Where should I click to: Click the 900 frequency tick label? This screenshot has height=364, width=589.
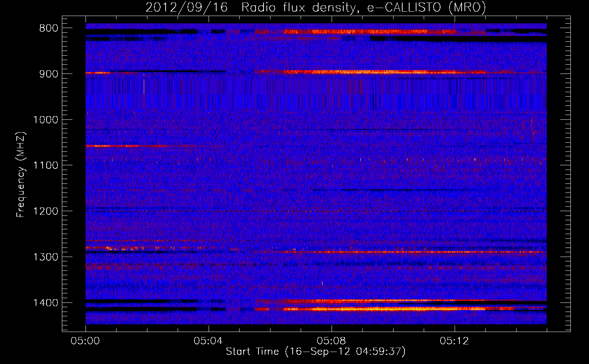click(x=49, y=74)
